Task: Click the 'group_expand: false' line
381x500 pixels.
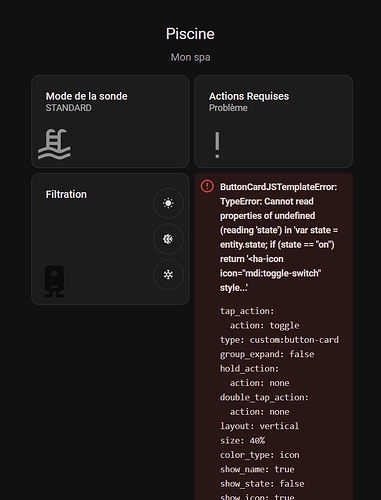Action: coord(267,354)
